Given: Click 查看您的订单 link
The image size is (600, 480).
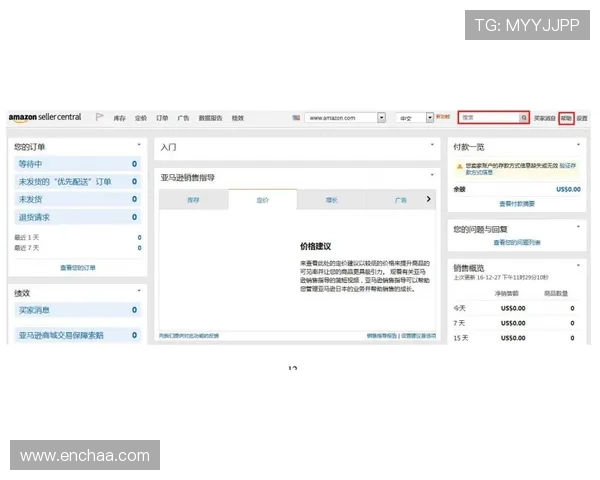Looking at the screenshot, I should pos(78,268).
